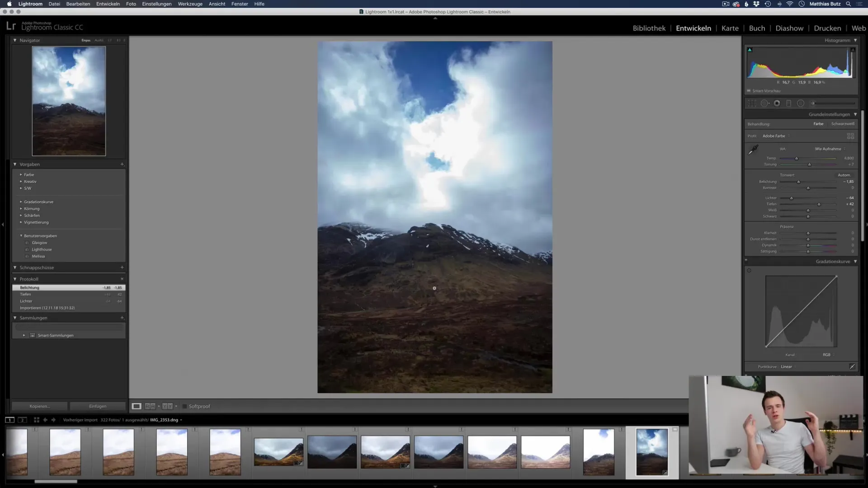
Task: Open the Foto menu
Action: tap(131, 4)
